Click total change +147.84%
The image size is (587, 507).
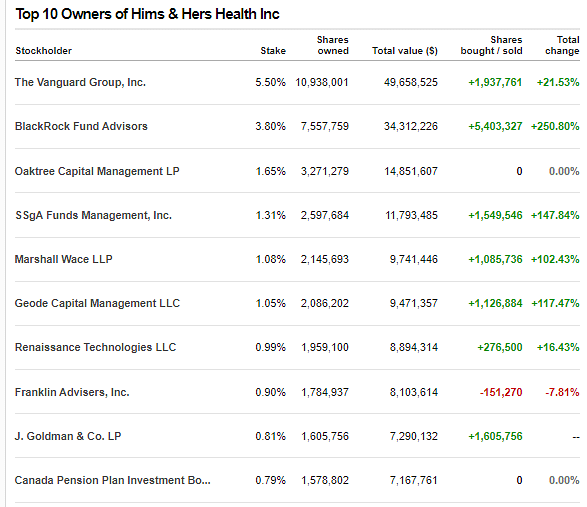tap(555, 215)
